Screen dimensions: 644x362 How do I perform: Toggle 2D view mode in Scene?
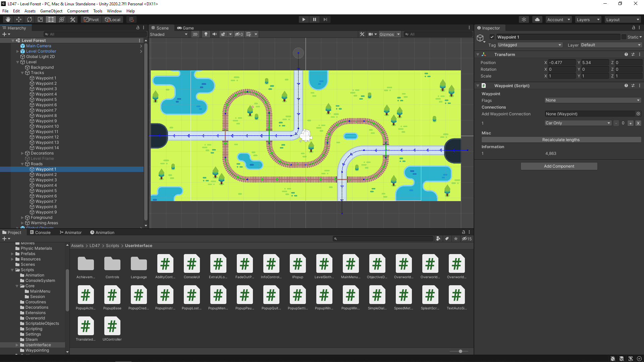195,34
